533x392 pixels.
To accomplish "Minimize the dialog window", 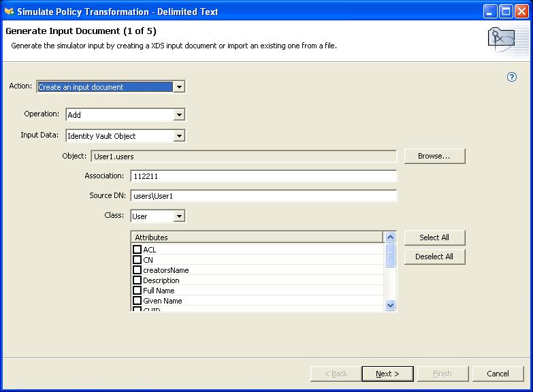I will 491,11.
